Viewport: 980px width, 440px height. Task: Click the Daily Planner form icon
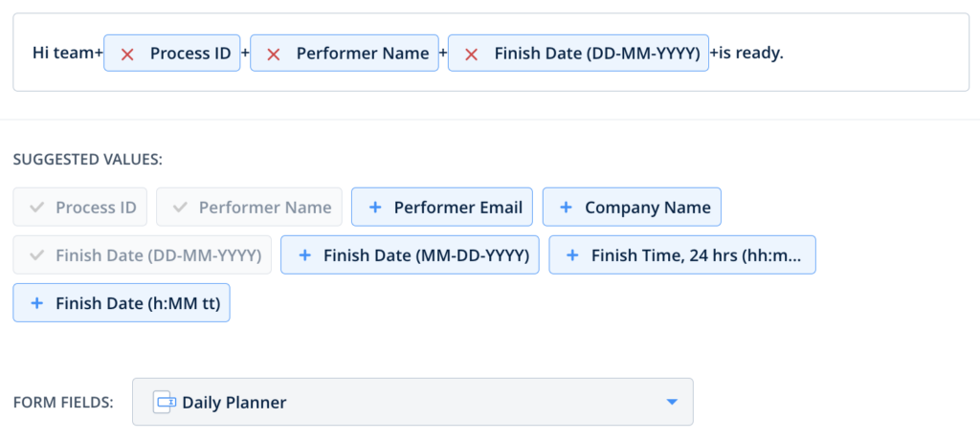163,403
